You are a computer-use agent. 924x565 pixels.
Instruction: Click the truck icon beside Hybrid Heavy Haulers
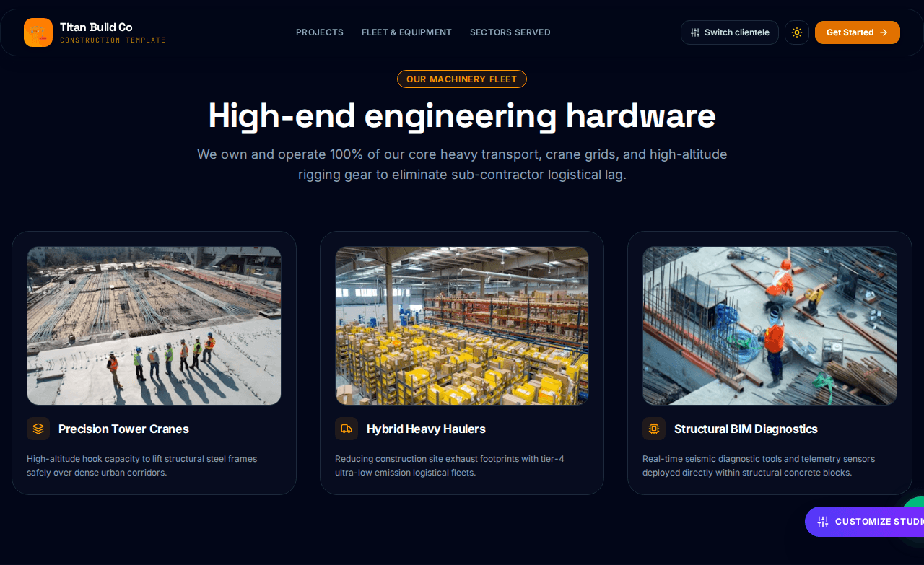(x=346, y=429)
